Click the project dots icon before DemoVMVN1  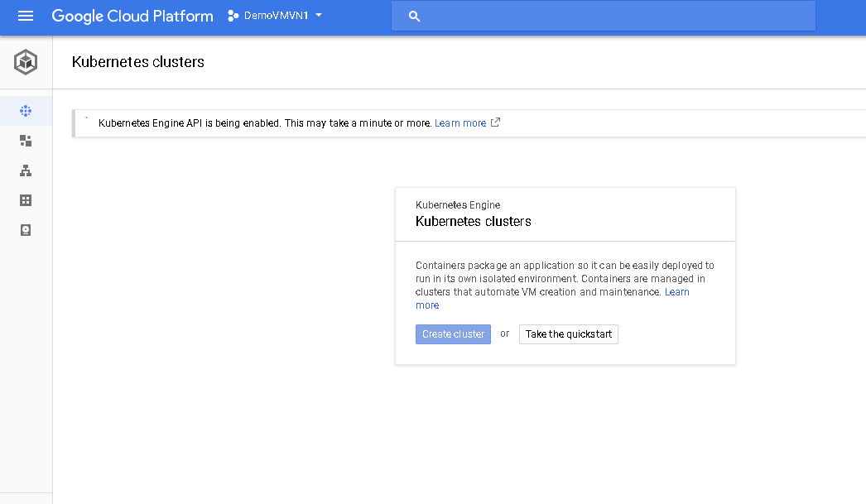233,17
